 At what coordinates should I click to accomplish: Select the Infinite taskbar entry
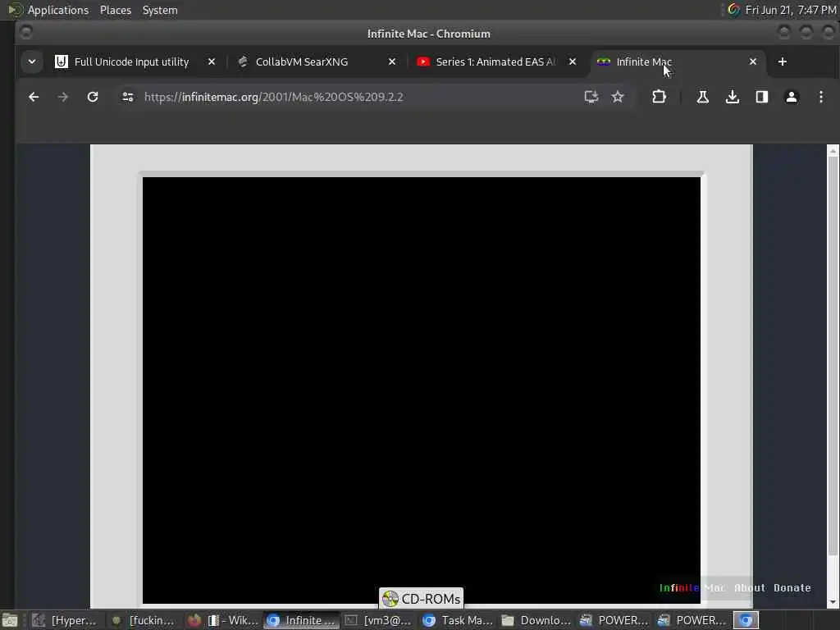302,620
